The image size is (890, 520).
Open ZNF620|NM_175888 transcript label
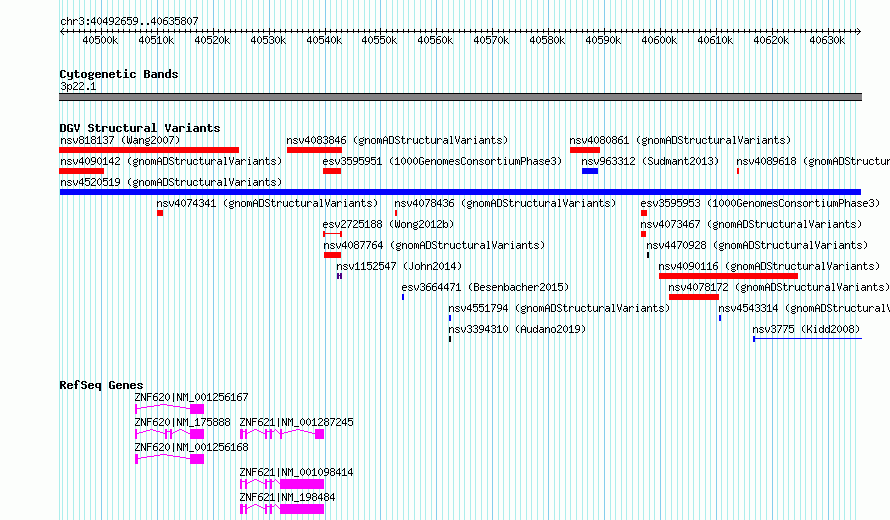click(x=182, y=422)
